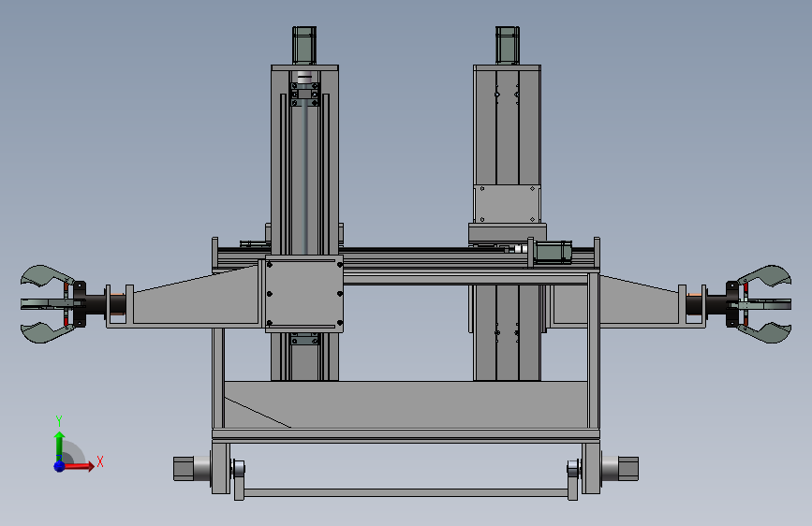Select the bottom-left wheel drive motor

point(192,469)
